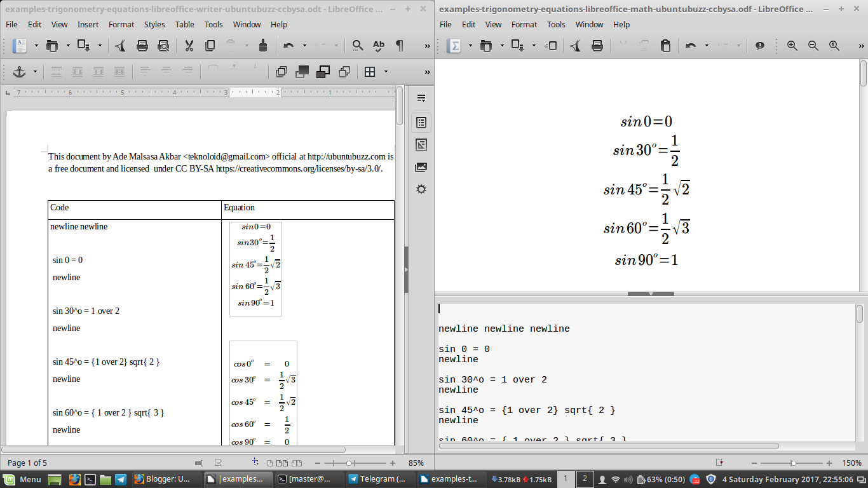Open the Format menu in Math window
Screen dimensions: 868x488
coord(524,24)
